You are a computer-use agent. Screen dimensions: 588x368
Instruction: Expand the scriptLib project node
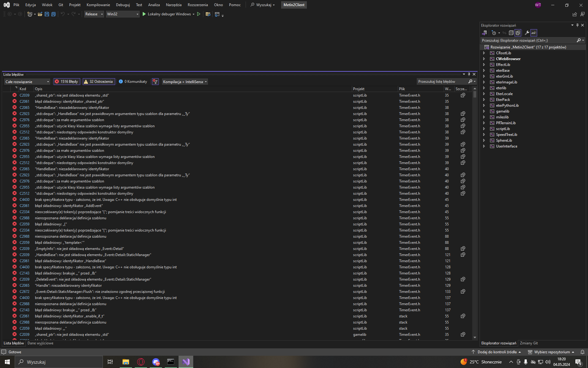pyautogui.click(x=484, y=129)
